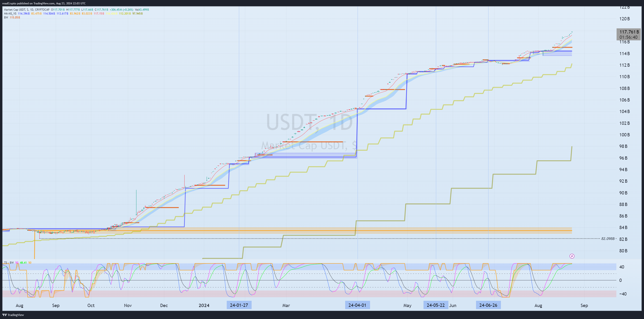This screenshot has width=644, height=319.
Task: Click the 80 B price axis label
Action: (623, 251)
